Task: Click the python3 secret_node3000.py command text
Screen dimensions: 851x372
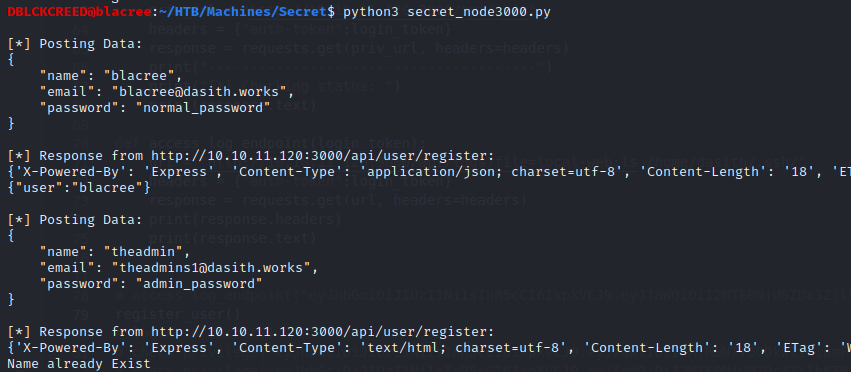Action: click(447, 11)
